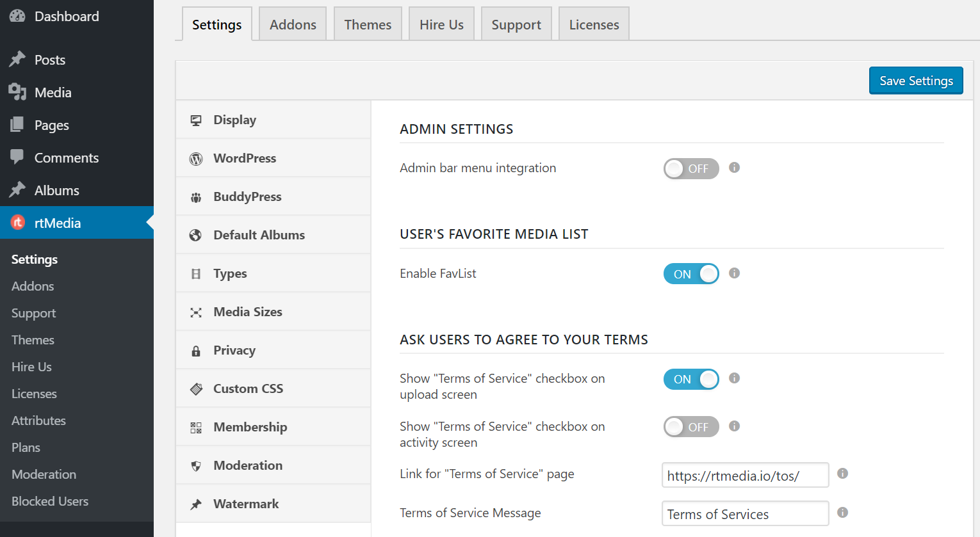The width and height of the screenshot is (980, 537).
Task: Click the WordPress logo icon in settings menu
Action: click(x=195, y=158)
